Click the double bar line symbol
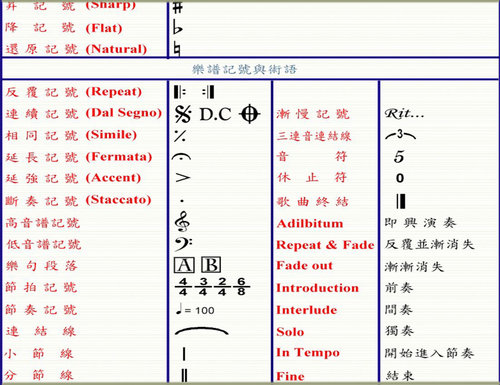The image size is (500, 385). (x=184, y=375)
